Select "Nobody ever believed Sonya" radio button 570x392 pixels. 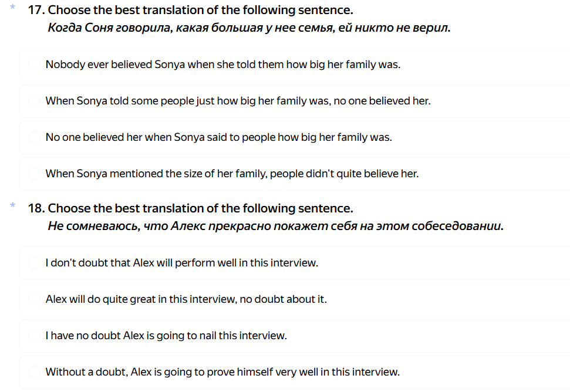click(34, 65)
